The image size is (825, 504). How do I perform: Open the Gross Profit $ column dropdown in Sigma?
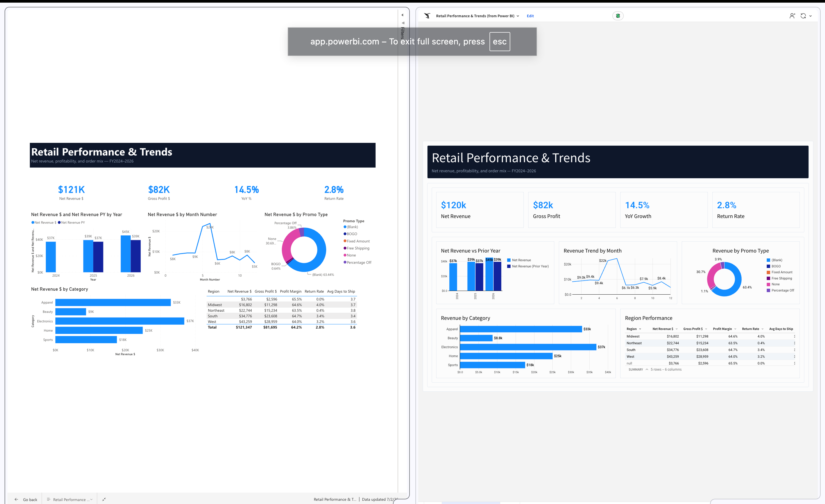(706, 329)
